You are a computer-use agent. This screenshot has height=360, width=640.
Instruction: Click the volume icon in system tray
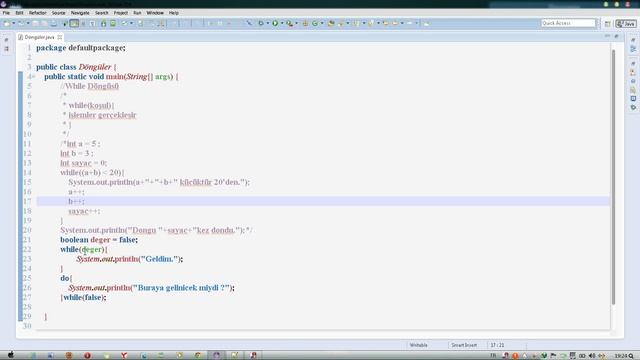[591, 356]
